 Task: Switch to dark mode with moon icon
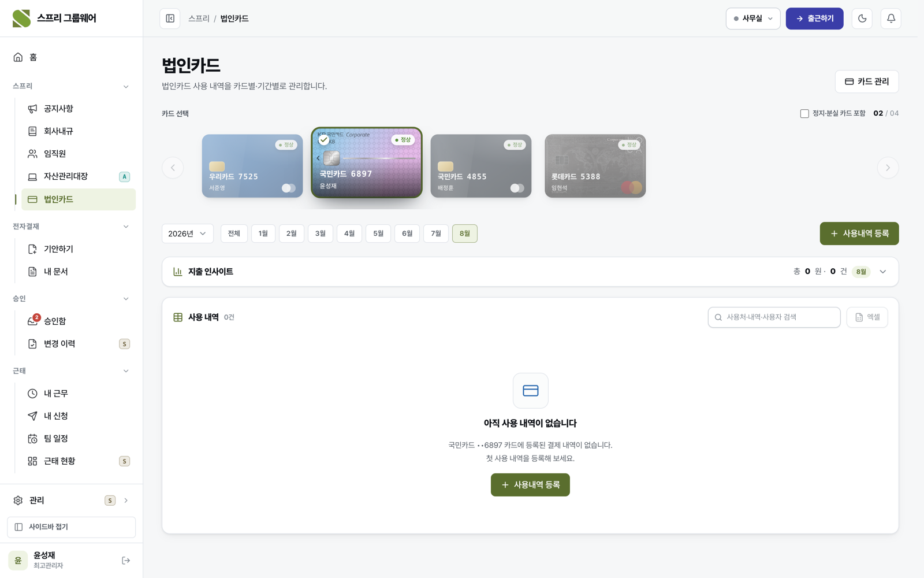[862, 18]
